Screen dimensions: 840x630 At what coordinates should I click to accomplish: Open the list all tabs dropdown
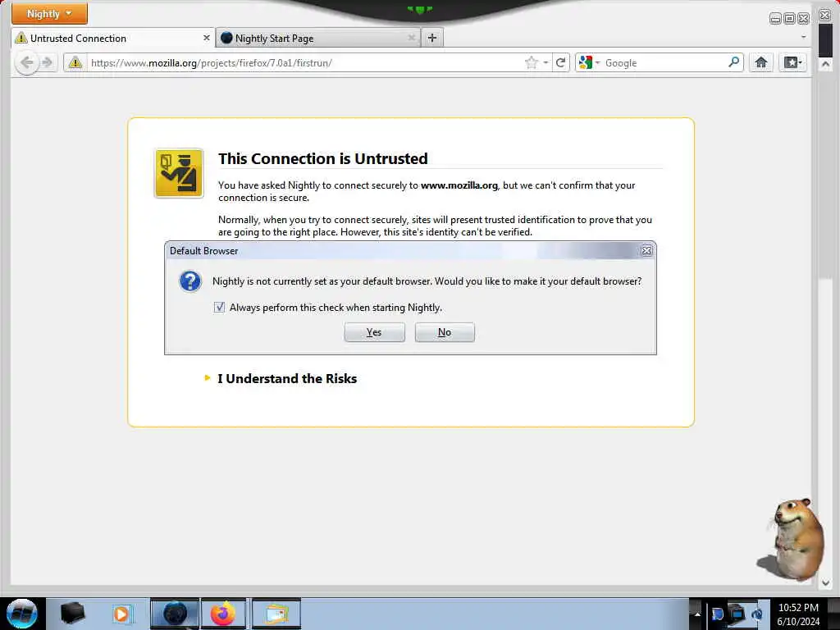[803, 38]
